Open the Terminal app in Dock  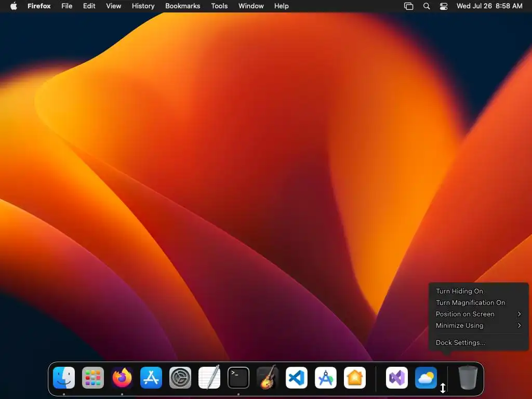coord(238,378)
